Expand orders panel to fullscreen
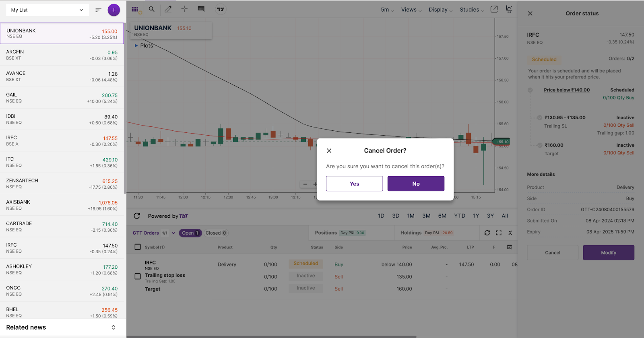 [x=499, y=233]
